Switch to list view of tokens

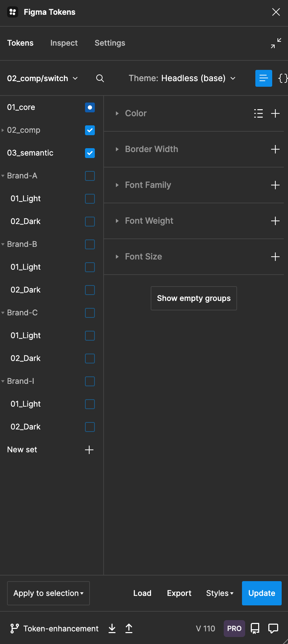(264, 78)
